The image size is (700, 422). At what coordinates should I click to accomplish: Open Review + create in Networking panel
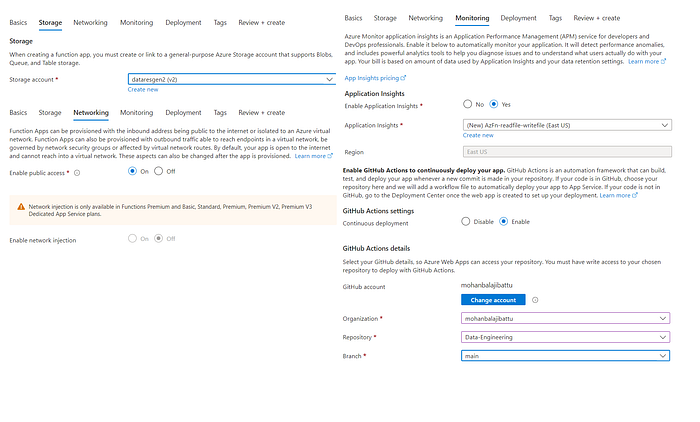262,113
